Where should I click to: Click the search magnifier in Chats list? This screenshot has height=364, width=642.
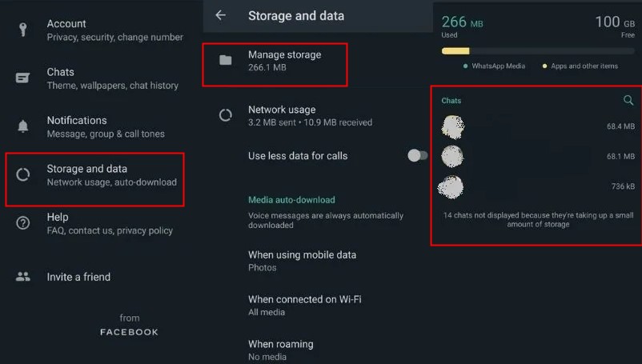[x=628, y=100]
